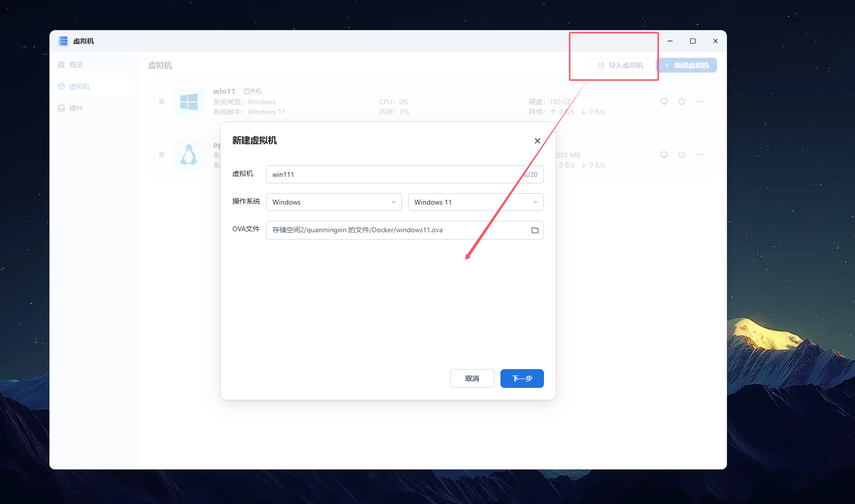Screen dimensions: 855x504
Task: Click the win11 VM name text
Action: coord(224,91)
